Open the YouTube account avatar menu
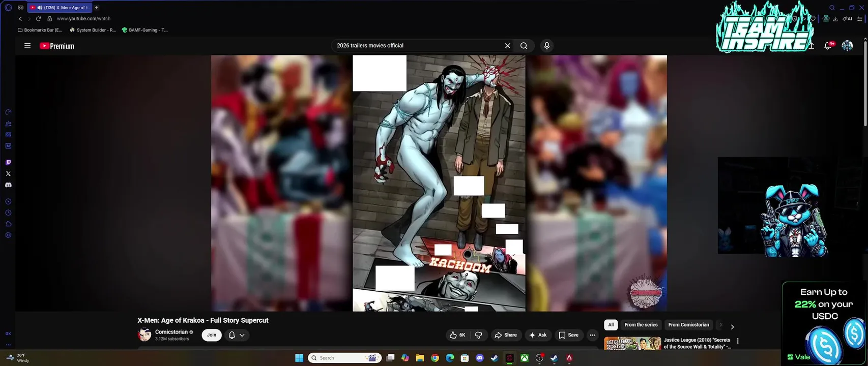 (x=847, y=46)
